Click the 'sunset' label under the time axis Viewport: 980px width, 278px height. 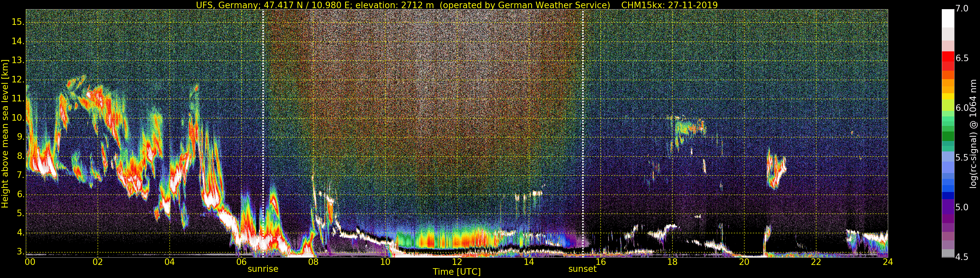click(x=582, y=269)
